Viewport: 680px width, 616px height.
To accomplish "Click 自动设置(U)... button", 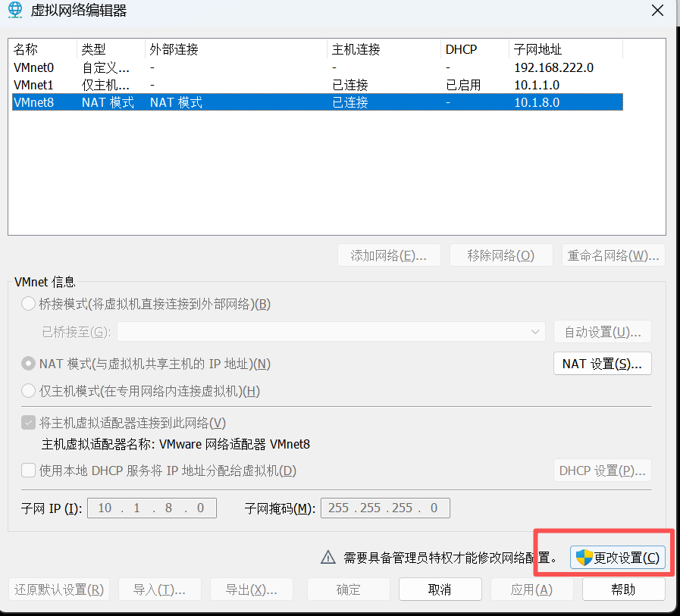I will [603, 332].
